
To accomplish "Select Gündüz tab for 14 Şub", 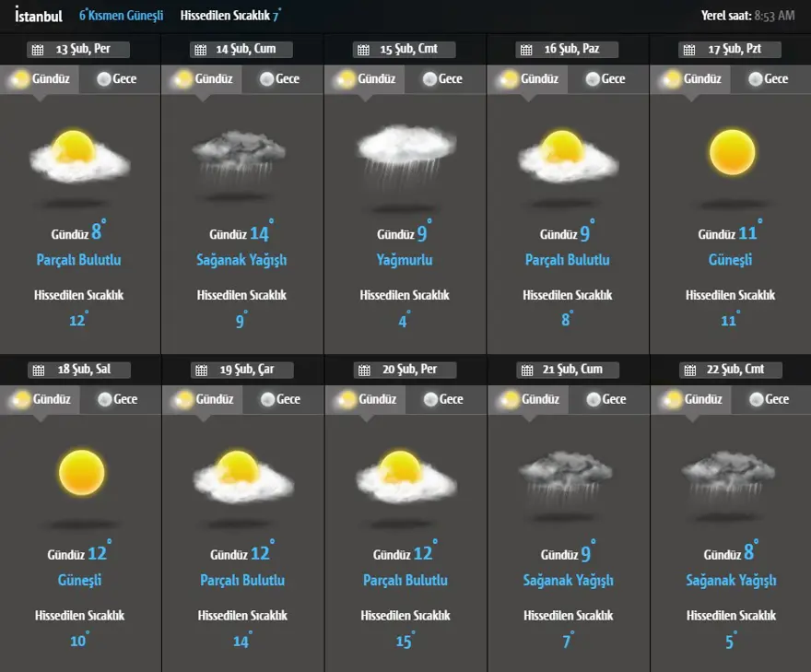I will click(x=203, y=79).
